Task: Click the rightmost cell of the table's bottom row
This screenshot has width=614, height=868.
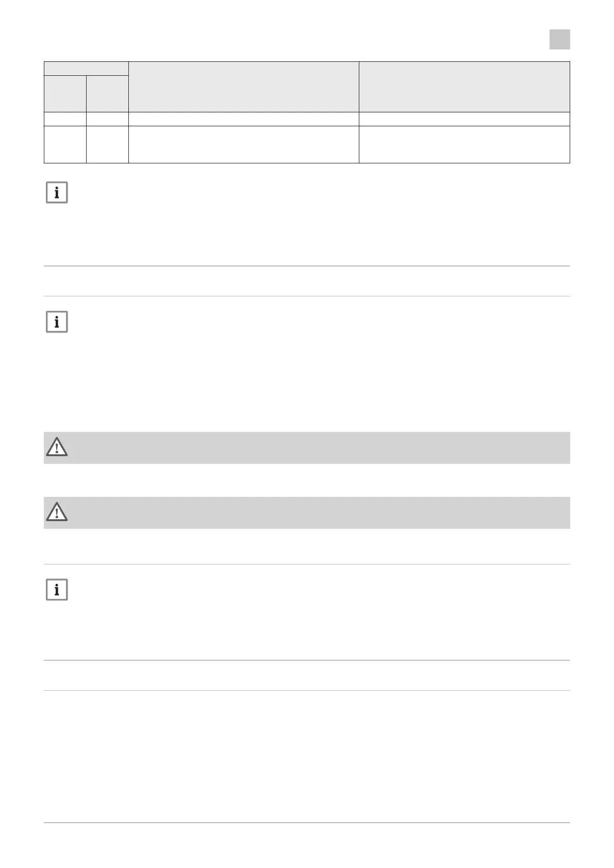Action: coord(464,144)
